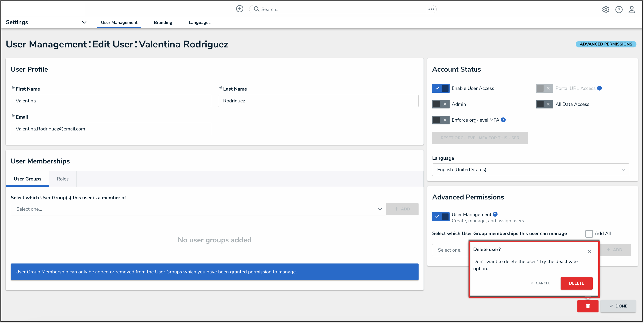The width and height of the screenshot is (644, 323).
Task: Open the Language dropdown
Action: (x=530, y=170)
